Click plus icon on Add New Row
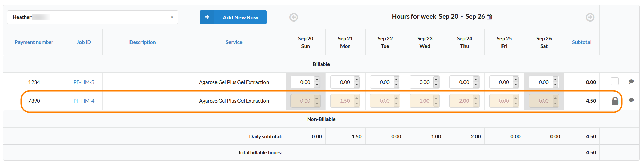644x164 pixels. tap(207, 17)
